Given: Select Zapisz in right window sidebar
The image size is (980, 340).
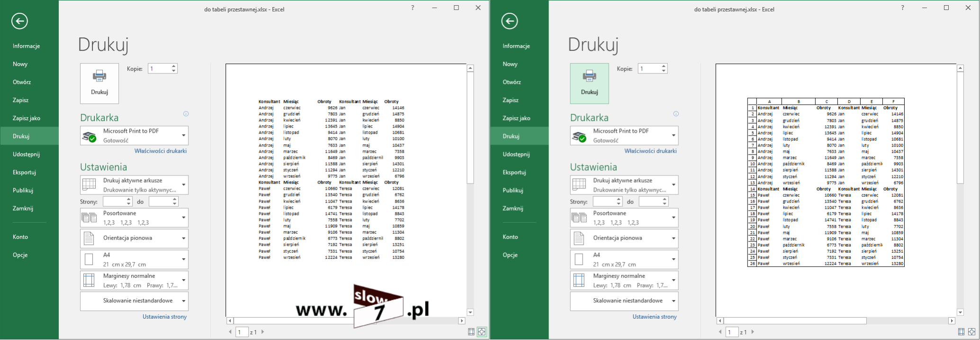Looking at the screenshot, I should click(x=519, y=100).
